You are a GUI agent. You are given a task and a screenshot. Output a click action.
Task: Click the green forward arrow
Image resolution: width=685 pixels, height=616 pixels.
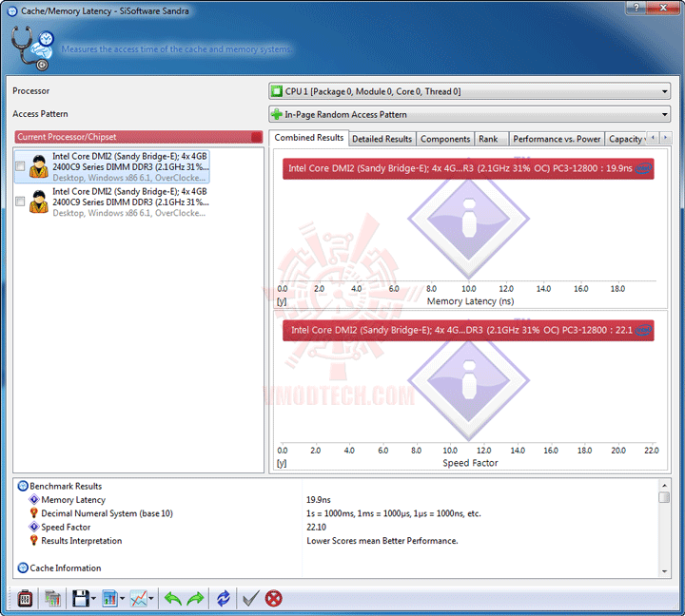[195, 598]
